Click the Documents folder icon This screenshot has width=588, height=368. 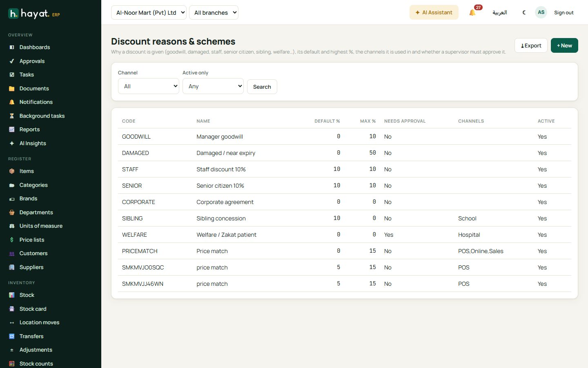12,89
